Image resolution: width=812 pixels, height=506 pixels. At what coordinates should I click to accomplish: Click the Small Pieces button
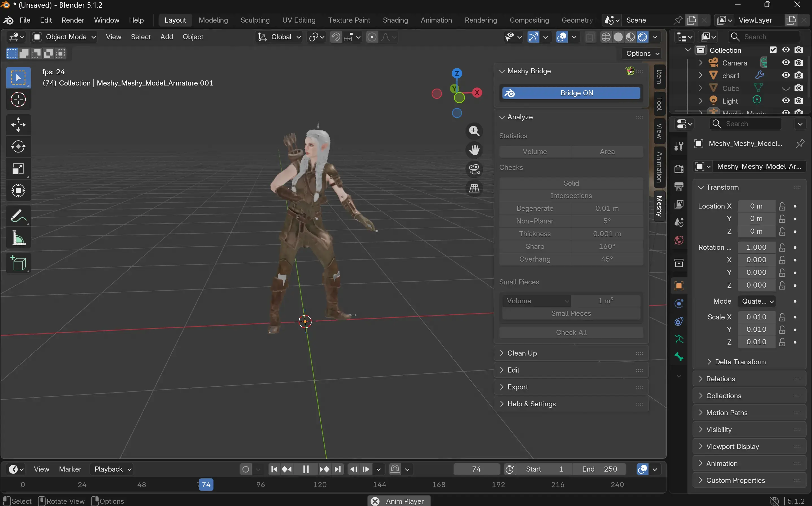point(571,313)
